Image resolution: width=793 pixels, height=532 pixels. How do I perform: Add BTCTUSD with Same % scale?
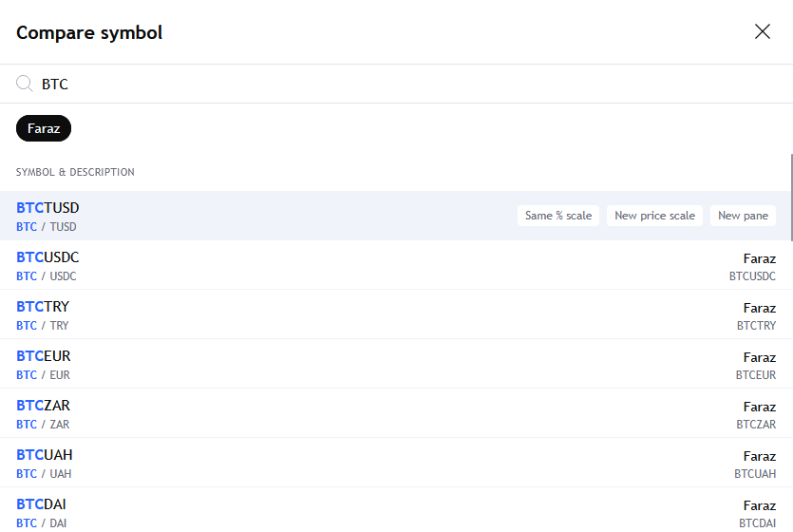click(558, 216)
